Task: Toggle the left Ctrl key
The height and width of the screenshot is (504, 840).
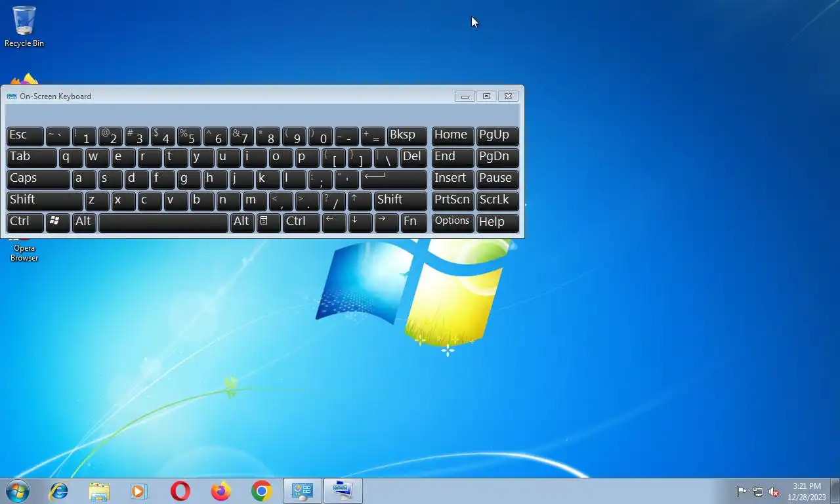Action: (x=25, y=222)
